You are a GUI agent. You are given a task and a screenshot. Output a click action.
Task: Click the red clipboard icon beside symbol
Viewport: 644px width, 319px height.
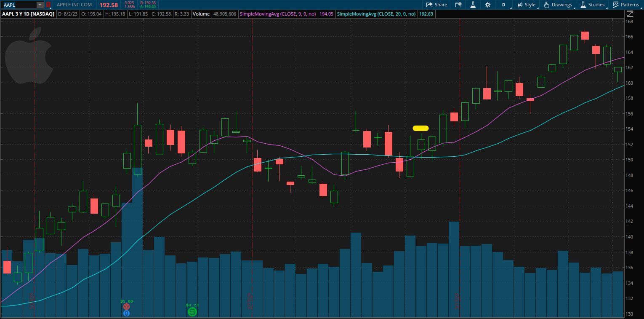48,5
